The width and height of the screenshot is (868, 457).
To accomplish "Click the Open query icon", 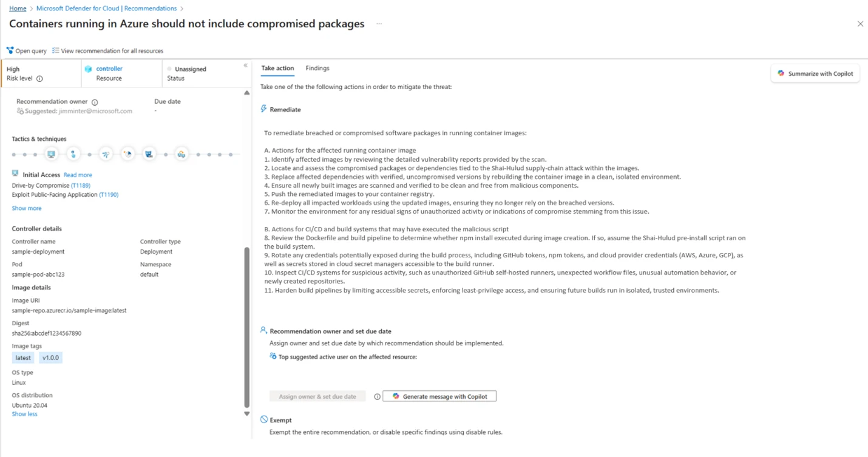I will (8, 50).
